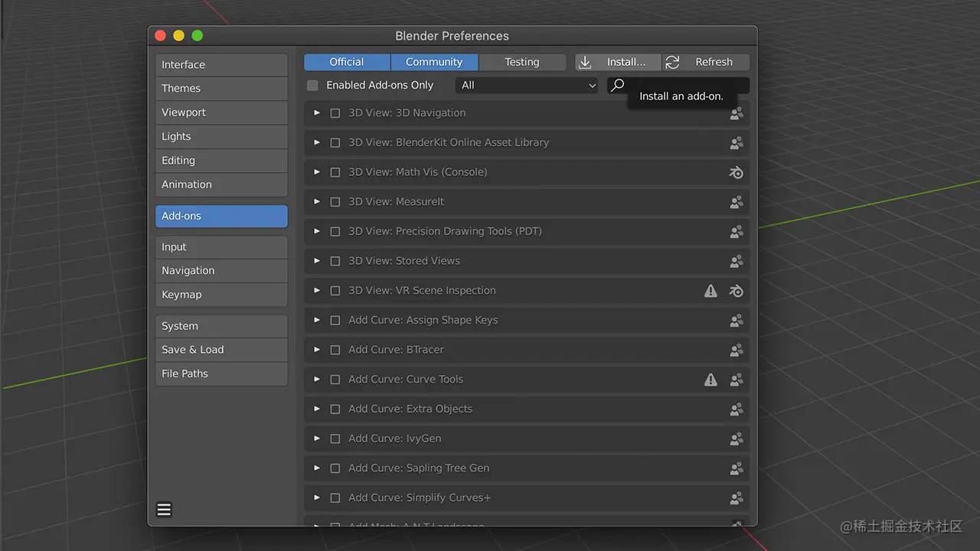Click the community icon on Sapling Tree Gen

pyautogui.click(x=737, y=469)
